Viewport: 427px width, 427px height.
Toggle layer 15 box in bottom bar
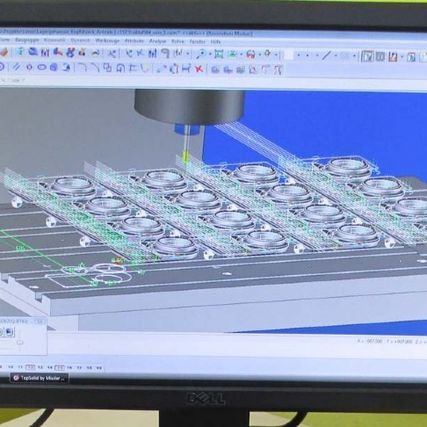tap(59, 368)
